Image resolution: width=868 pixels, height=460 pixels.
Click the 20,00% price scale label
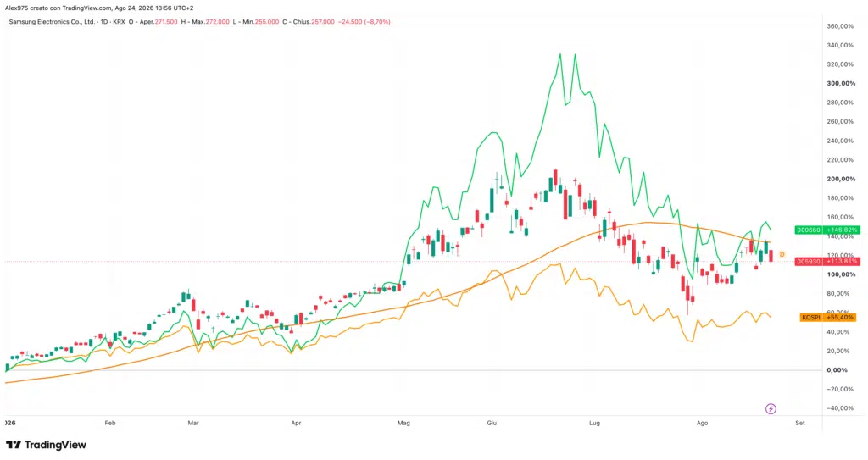pos(838,351)
